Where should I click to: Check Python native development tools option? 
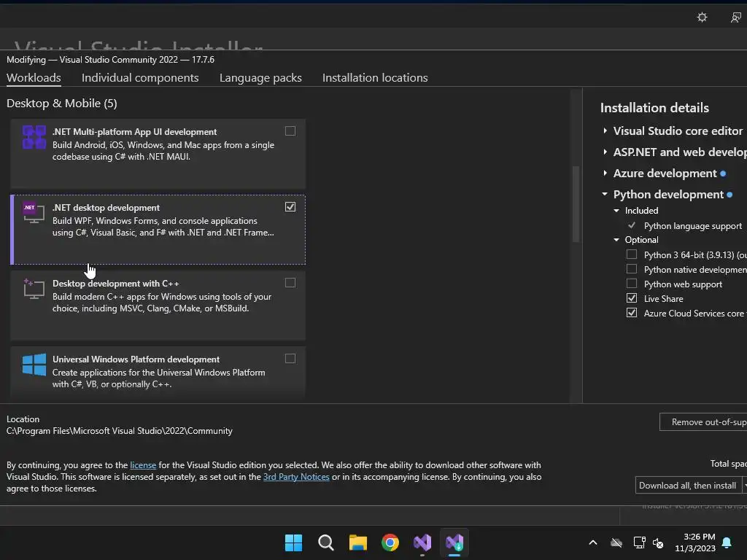point(632,269)
